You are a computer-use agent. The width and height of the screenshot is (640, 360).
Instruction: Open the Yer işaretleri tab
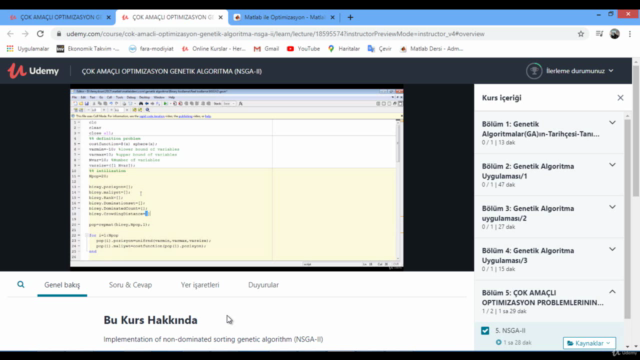point(200,285)
